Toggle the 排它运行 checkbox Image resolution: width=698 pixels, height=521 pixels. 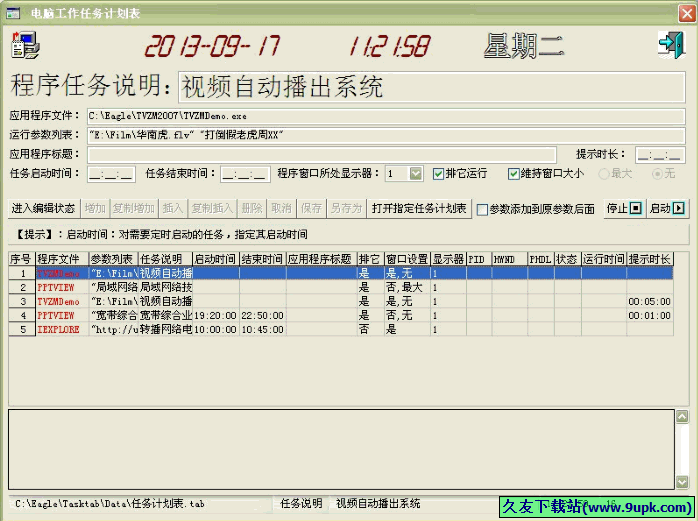click(x=438, y=174)
